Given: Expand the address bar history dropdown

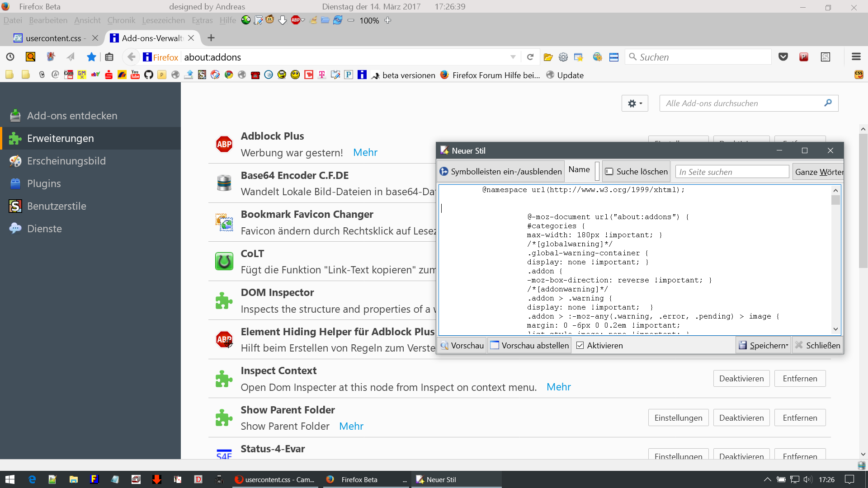Looking at the screenshot, I should [x=513, y=57].
